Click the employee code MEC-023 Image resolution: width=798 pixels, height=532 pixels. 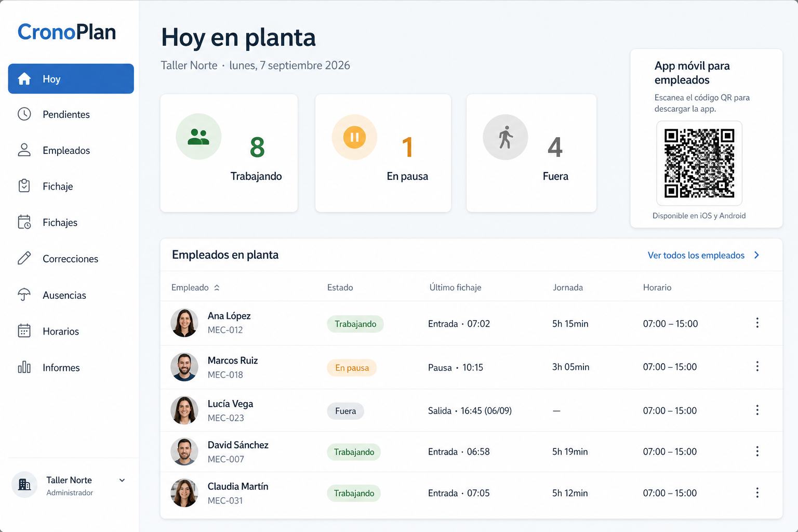226,418
